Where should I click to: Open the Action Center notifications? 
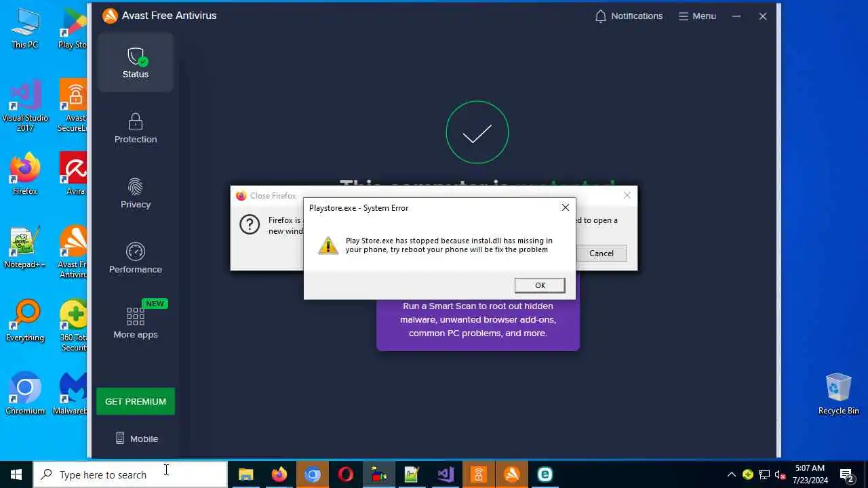[847, 474]
